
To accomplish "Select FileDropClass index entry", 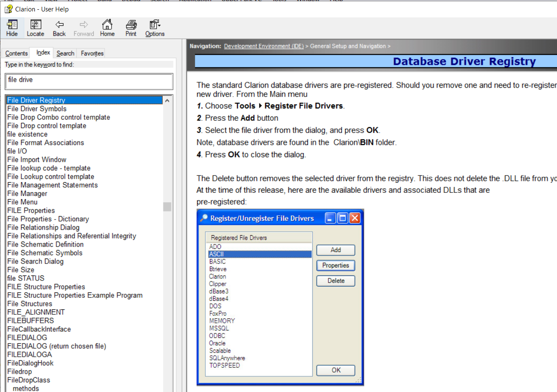I will [x=28, y=380].
